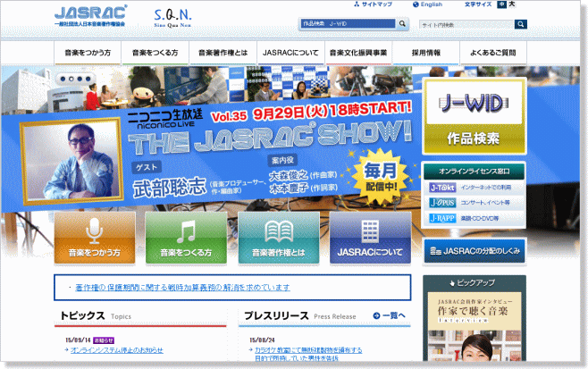Click the J-WID 作品検索 input field
This screenshot has height=369, width=588.
coord(348,23)
